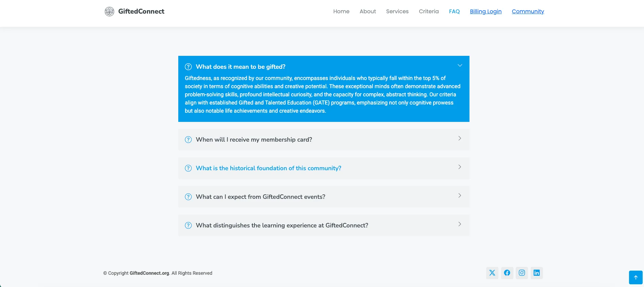The image size is (644, 287).
Task: Click question icon beside membership card question
Action: 188,140
